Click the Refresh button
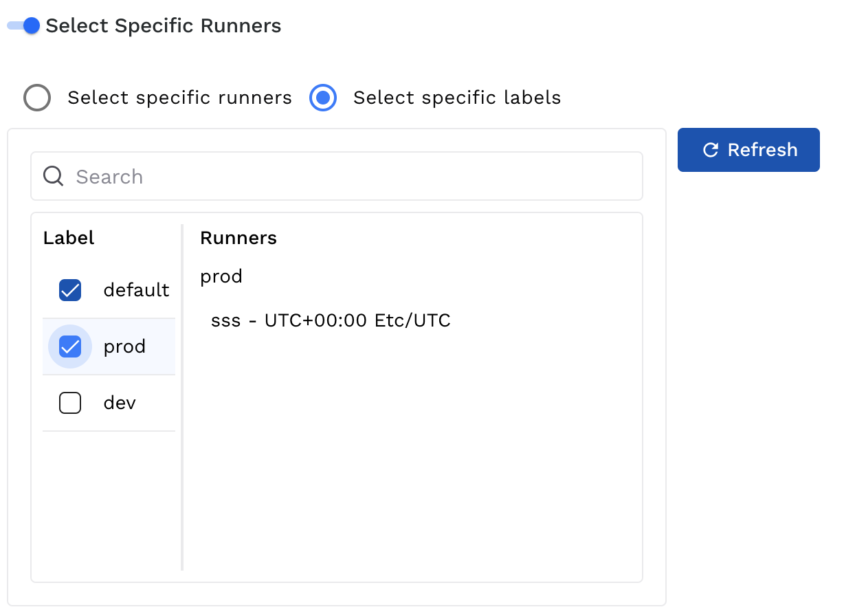 pos(748,150)
